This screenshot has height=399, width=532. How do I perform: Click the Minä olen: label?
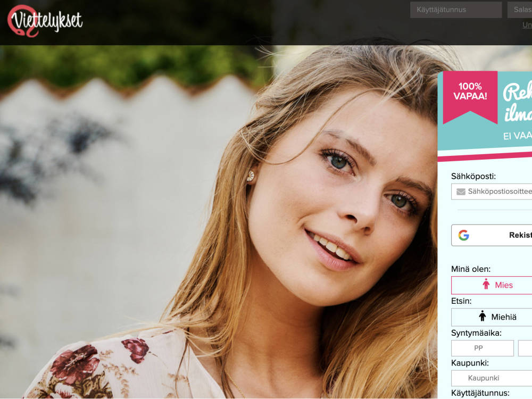pyautogui.click(x=471, y=269)
